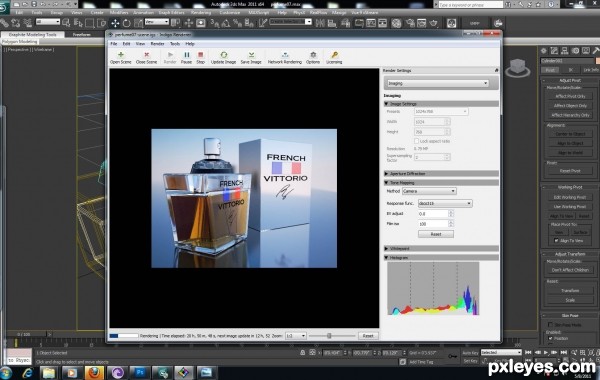Click the 3ds Max Mirror tool icon
Image resolution: width=600 pixels, height=380 pixels.
click(320, 23)
